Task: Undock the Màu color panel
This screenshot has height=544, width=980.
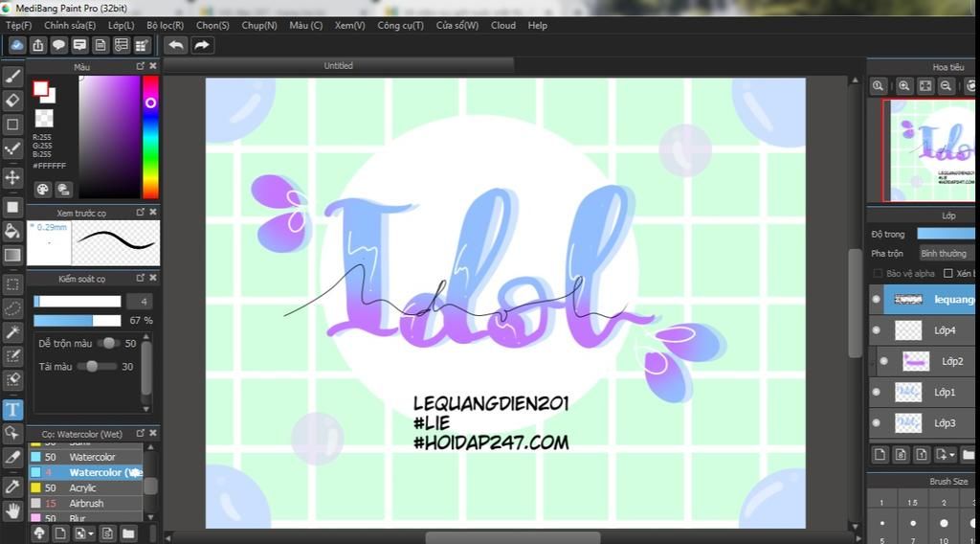Action: tap(141, 66)
